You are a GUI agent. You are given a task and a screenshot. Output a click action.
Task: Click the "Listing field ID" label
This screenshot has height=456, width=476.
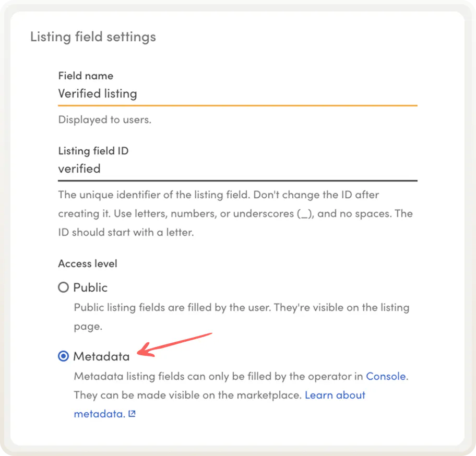[x=93, y=151]
